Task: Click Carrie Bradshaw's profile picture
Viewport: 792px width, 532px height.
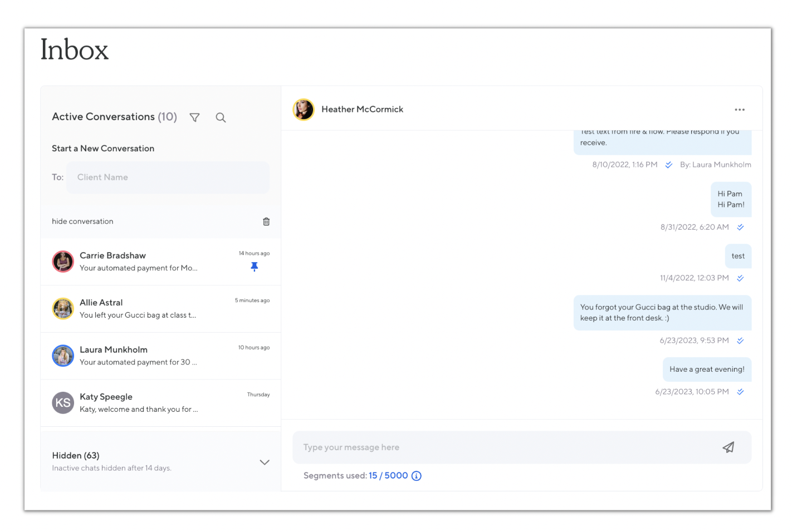Action: coord(63,262)
